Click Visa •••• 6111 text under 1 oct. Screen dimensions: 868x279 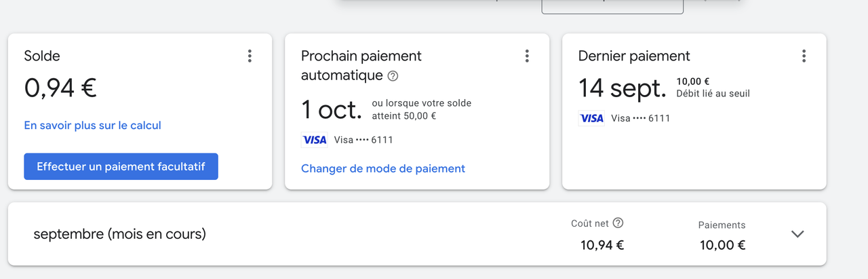coord(363,140)
